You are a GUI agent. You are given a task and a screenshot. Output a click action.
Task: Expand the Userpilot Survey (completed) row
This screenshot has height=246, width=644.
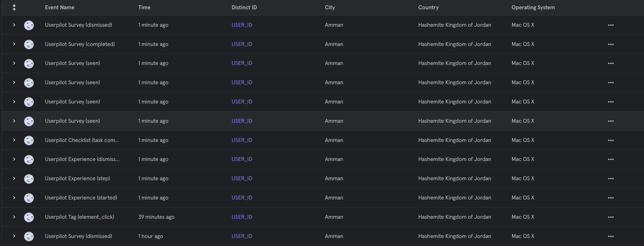[x=14, y=44]
